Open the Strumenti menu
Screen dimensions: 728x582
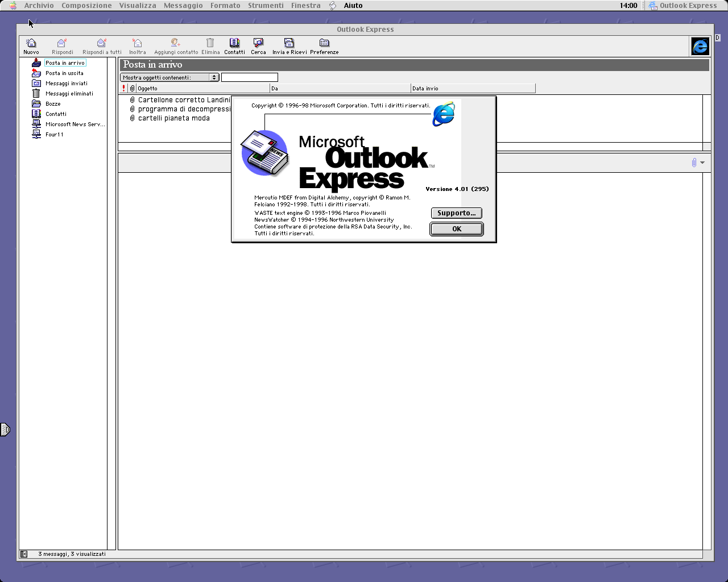266,6
